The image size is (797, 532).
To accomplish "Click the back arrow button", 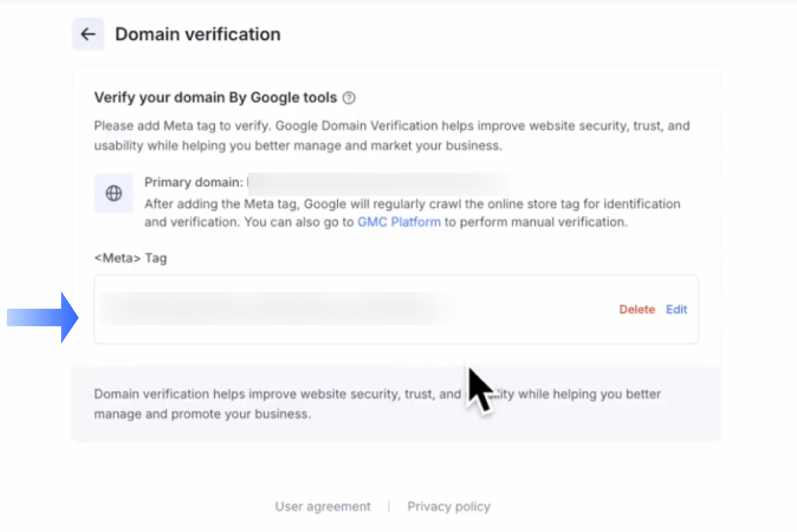I will [88, 34].
